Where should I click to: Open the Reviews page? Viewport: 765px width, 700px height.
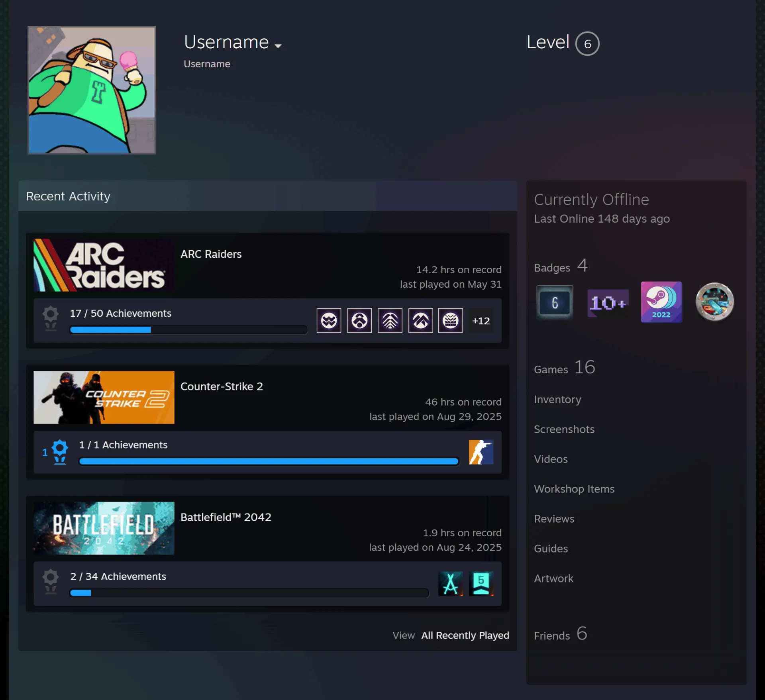pos(554,519)
